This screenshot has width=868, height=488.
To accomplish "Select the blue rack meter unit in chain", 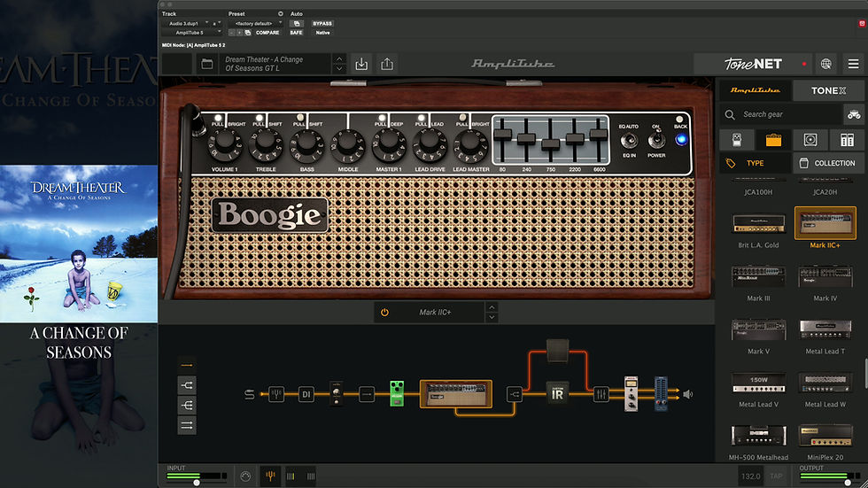I will pos(661,393).
